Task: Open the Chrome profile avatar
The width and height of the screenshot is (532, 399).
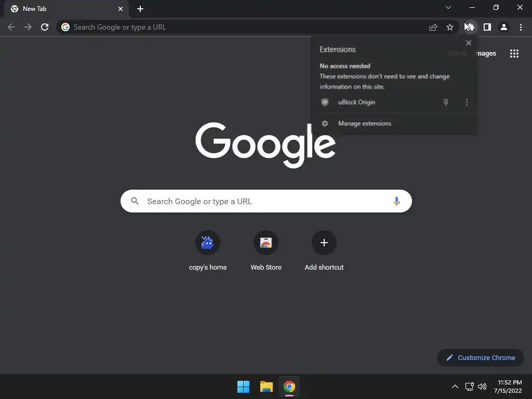Action: 504,27
